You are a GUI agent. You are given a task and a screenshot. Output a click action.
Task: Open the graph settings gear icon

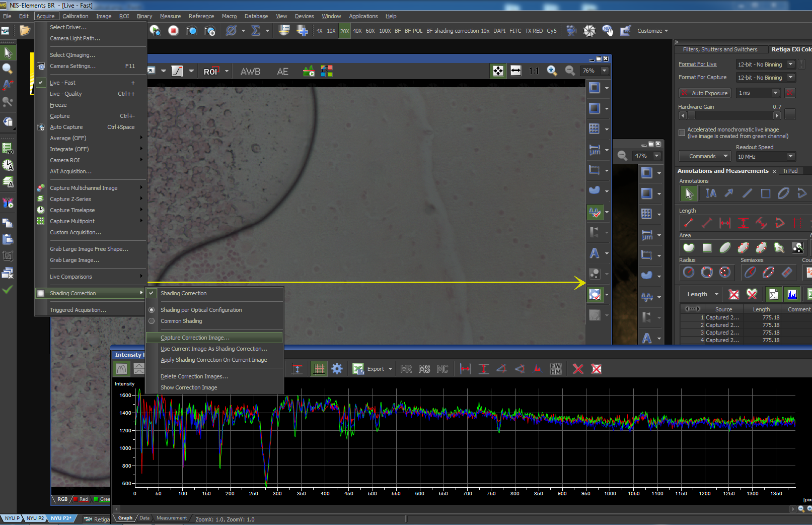click(x=337, y=369)
